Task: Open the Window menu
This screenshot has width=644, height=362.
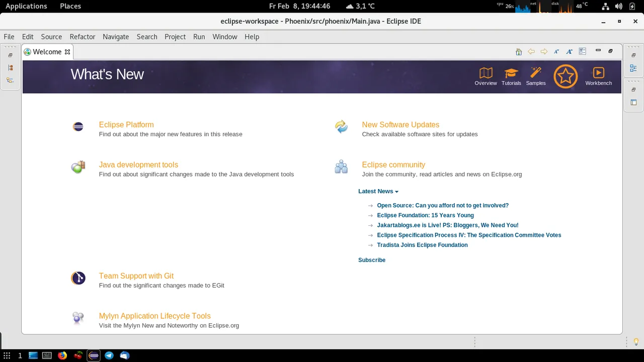Action: 225,37
